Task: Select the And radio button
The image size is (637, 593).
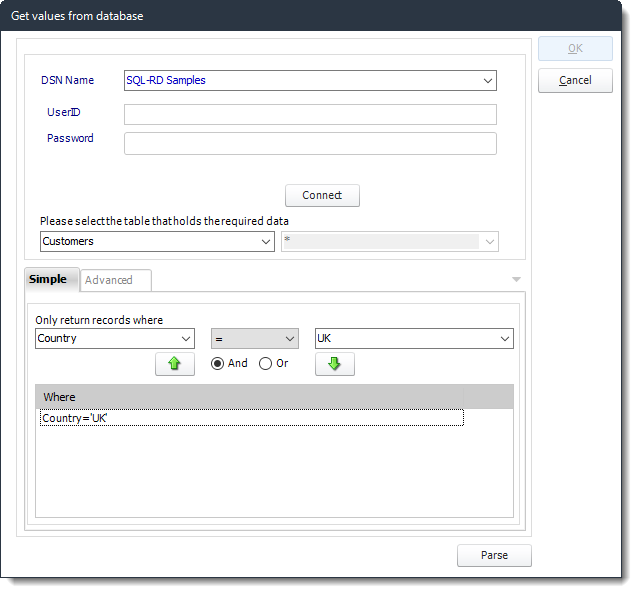Action: (217, 364)
